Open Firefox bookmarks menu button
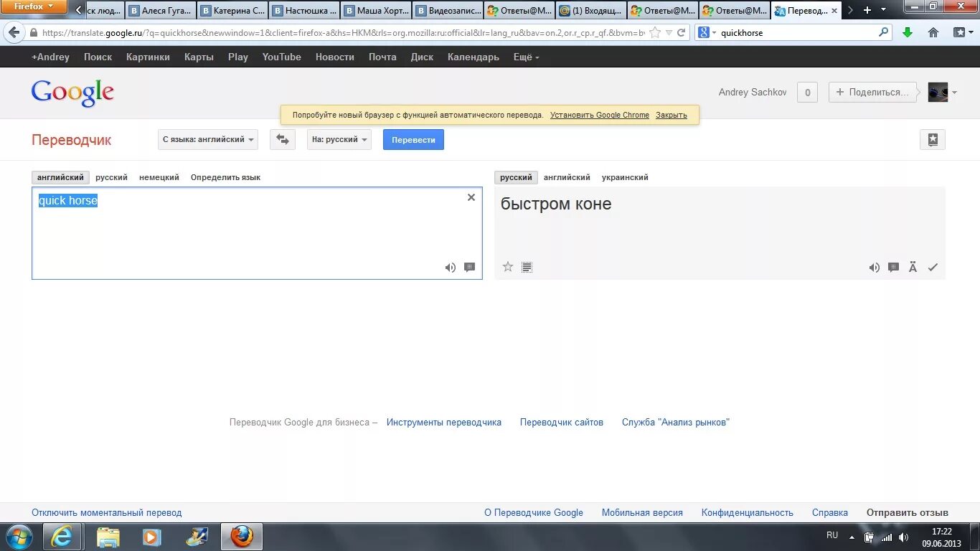The image size is (980, 551). [x=962, y=32]
